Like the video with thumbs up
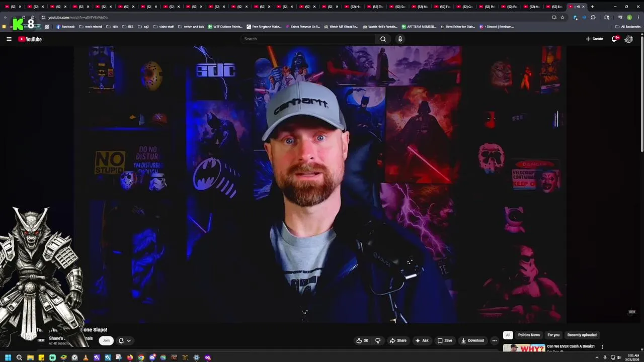Screen dimensions: 644x362 (363, 340)
